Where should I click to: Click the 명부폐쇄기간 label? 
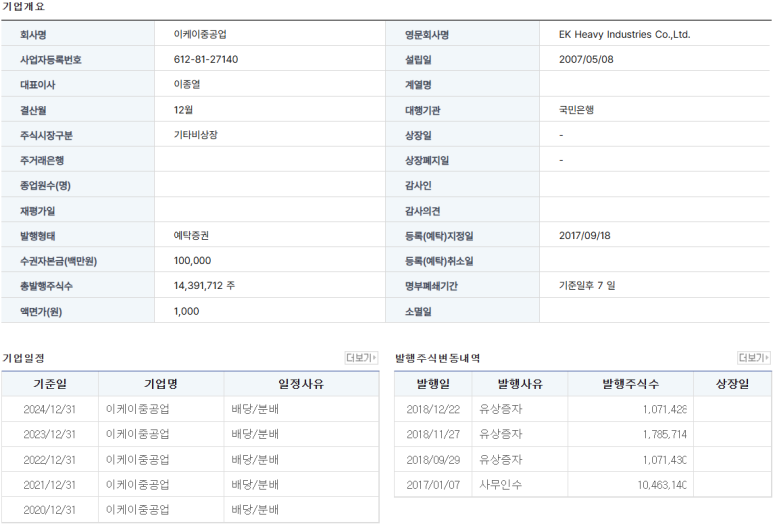[431, 286]
